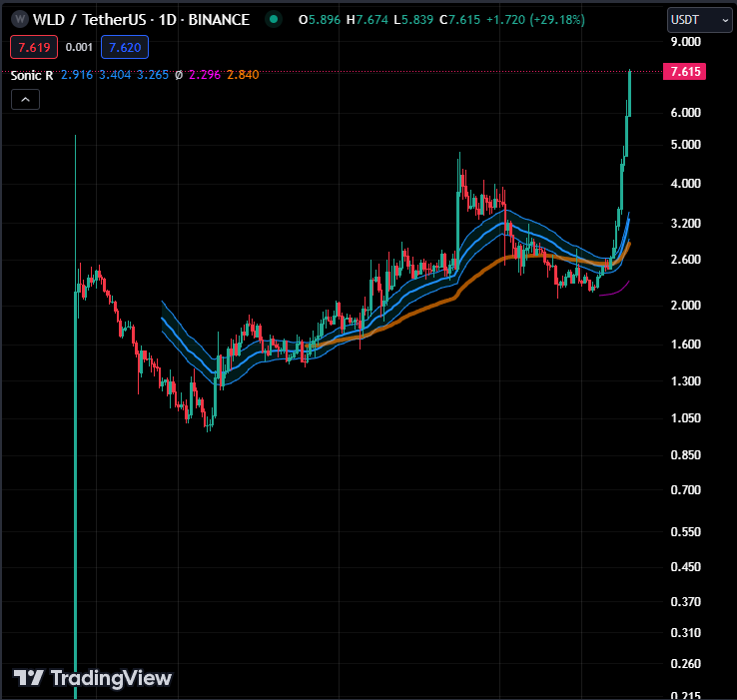Click the 0.850 price axis label

686,455
